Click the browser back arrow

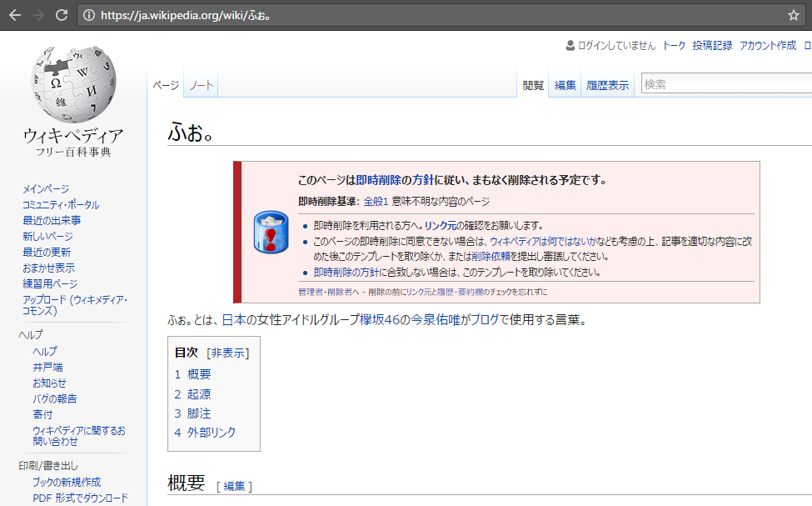(14, 15)
